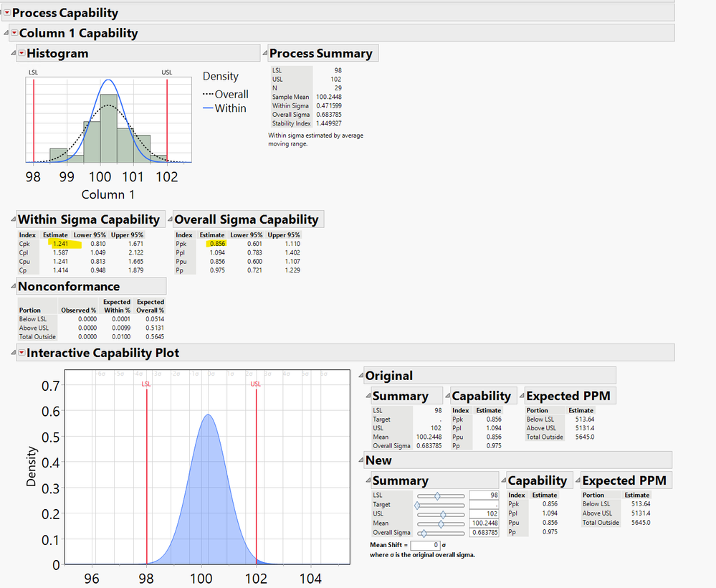Click the red LSL line in interactive plot
The image size is (716, 588).
147,475
